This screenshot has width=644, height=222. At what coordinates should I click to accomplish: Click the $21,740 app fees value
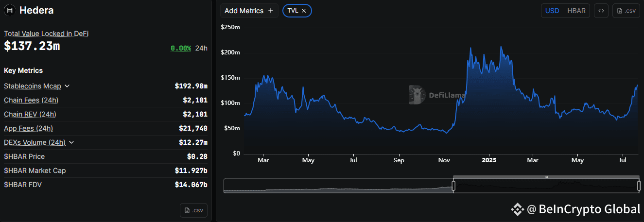tap(193, 128)
